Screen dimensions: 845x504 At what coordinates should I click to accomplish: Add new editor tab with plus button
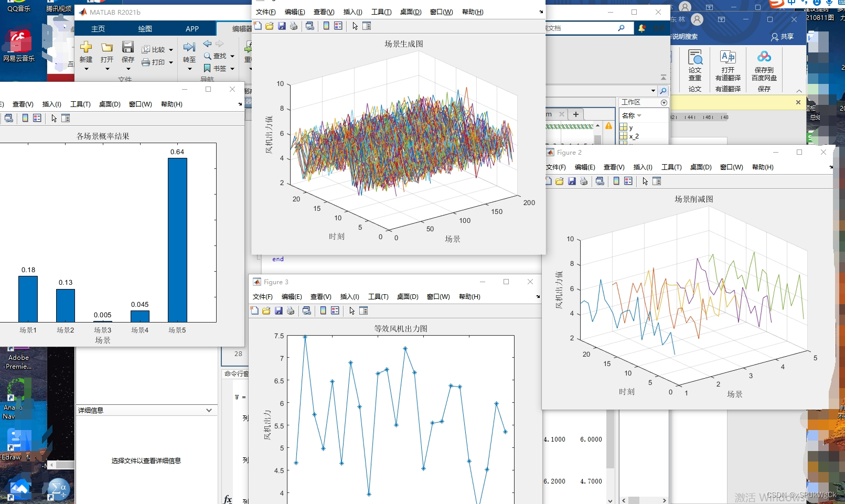click(x=576, y=114)
